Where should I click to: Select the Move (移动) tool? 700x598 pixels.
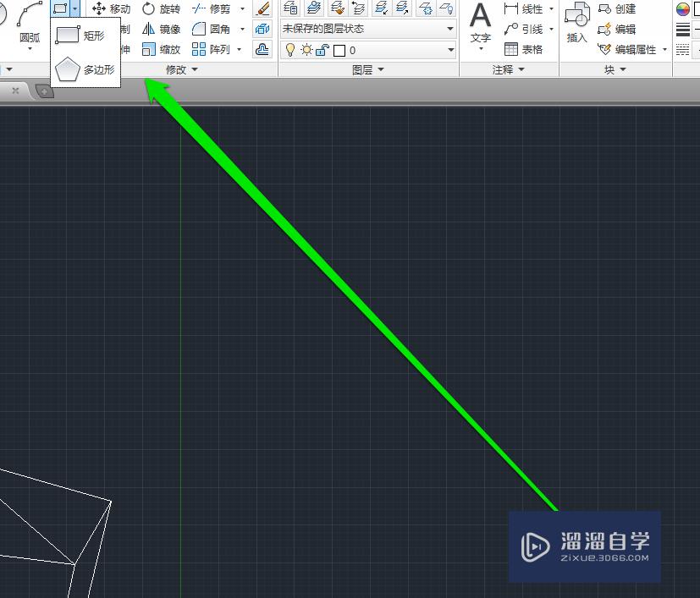point(113,8)
